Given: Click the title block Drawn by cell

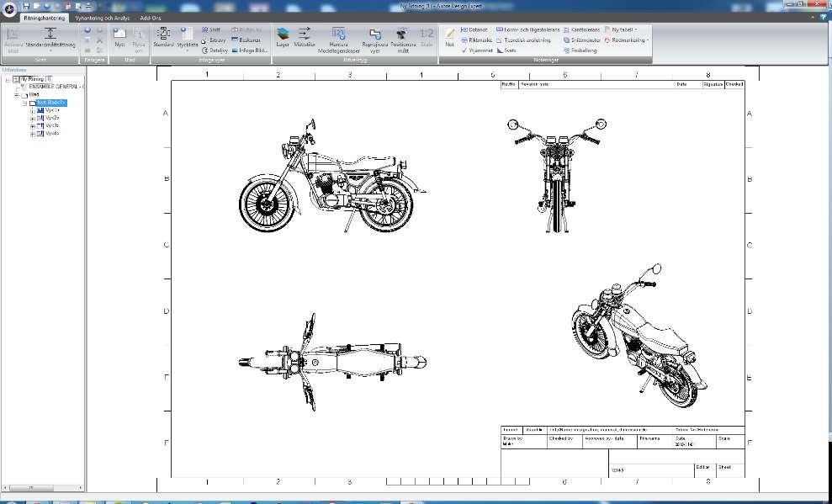Looking at the screenshot, I should tap(524, 442).
